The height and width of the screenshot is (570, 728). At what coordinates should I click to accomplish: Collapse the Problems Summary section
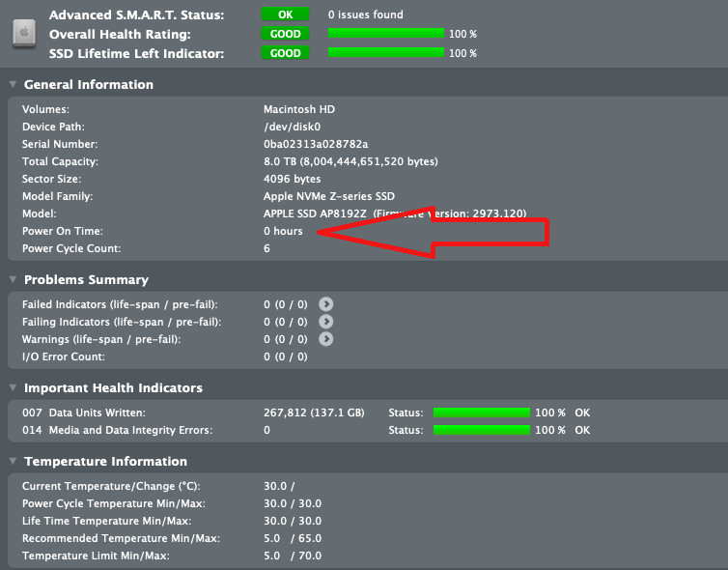coord(13,279)
